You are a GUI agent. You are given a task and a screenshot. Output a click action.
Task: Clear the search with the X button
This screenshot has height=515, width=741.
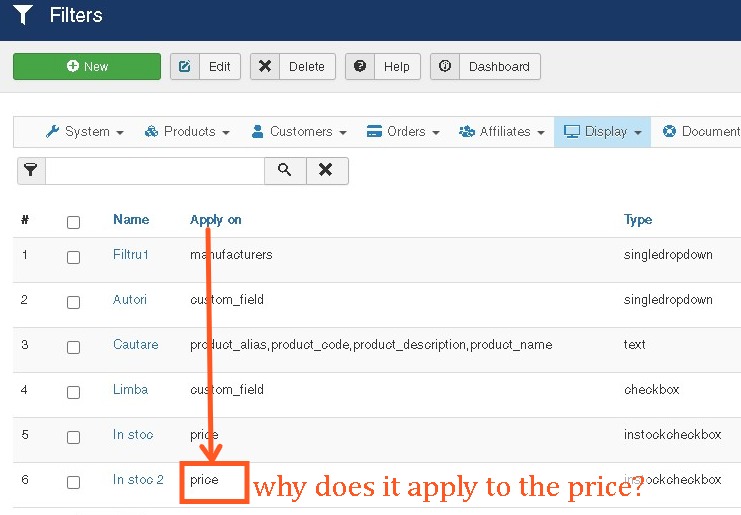327,171
